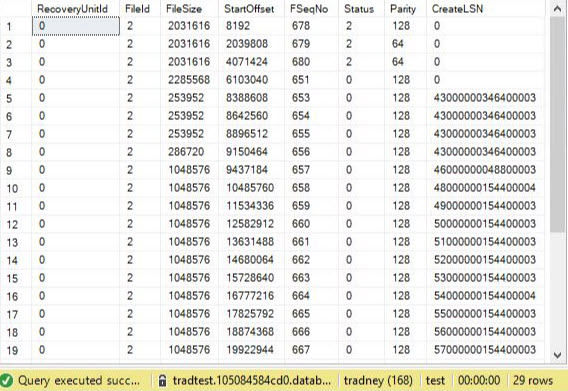Click StartOffset value 19922944
This screenshot has width=568, height=391.
pos(250,350)
